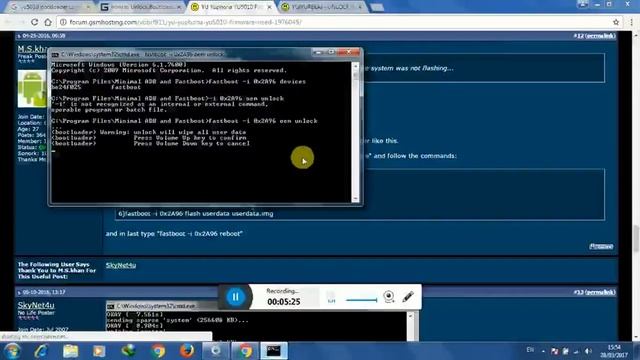Pause the screen recording
Image resolution: width=640 pixels, height=360 pixels.
click(236, 297)
